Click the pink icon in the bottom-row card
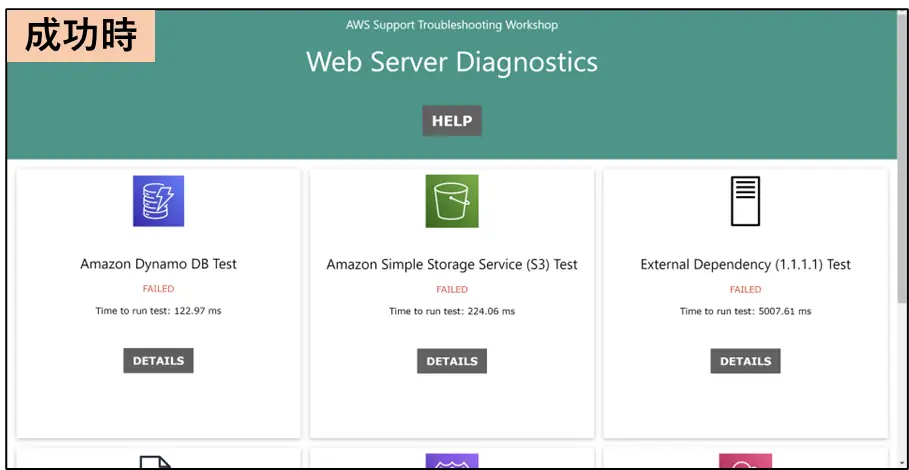Viewport: 909px width, 470px height. coord(745,461)
